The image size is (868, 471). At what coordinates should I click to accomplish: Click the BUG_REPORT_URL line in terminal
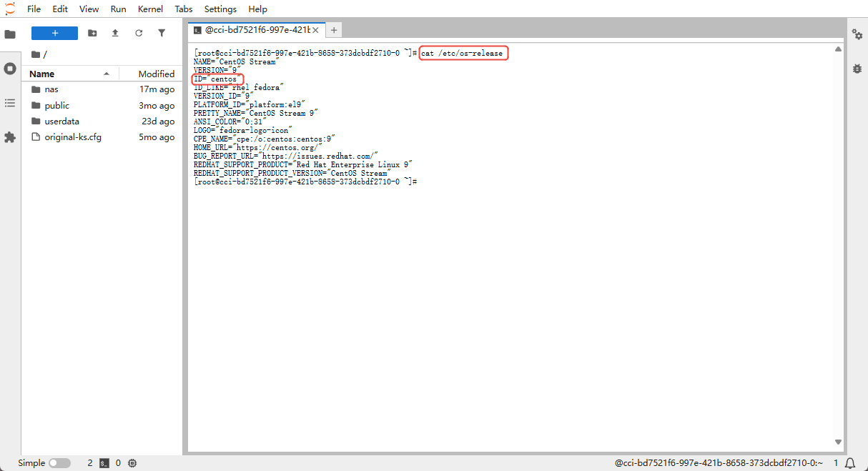tap(285, 156)
